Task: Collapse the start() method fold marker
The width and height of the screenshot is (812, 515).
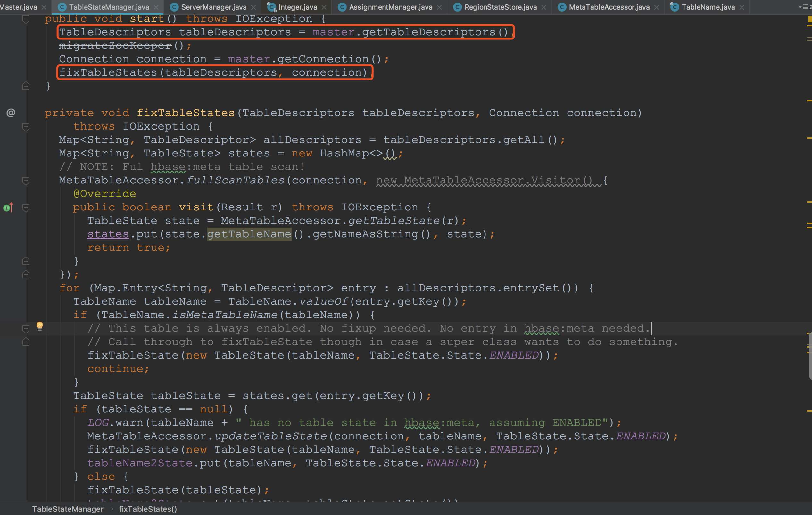Action: pos(26,19)
